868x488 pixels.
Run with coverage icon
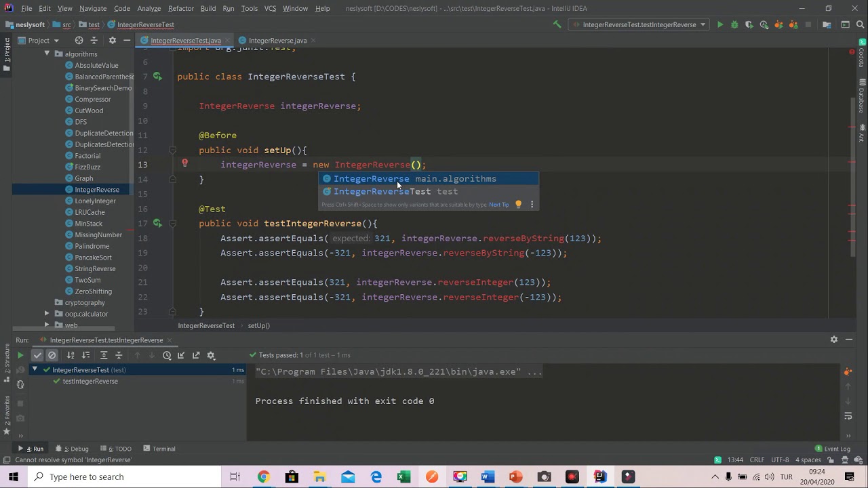749,24
